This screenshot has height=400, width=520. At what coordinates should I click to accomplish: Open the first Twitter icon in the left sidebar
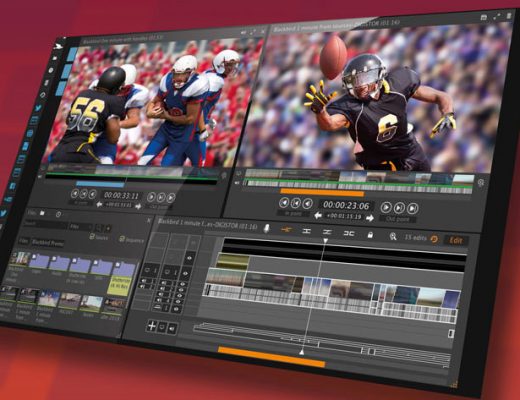tap(38, 108)
